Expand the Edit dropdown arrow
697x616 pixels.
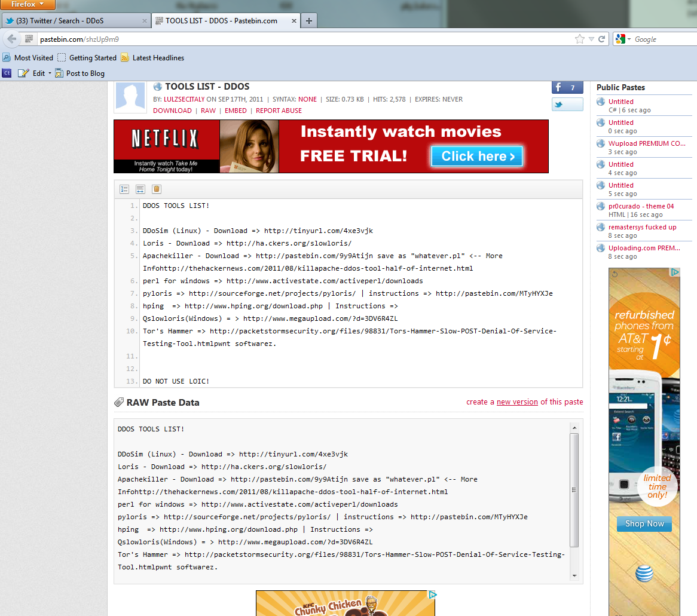(50, 73)
